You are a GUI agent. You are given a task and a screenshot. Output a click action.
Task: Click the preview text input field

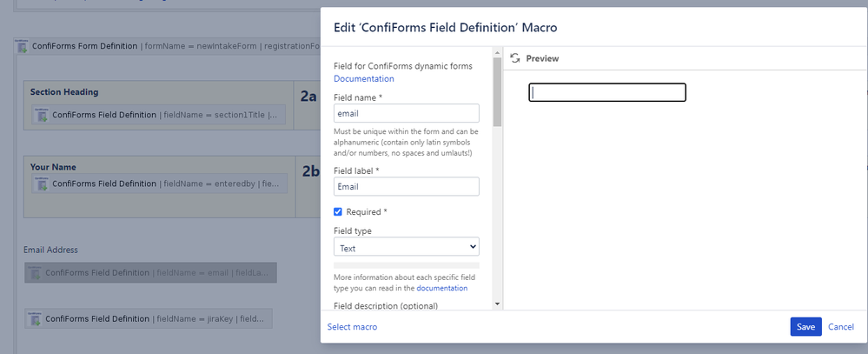(x=607, y=92)
